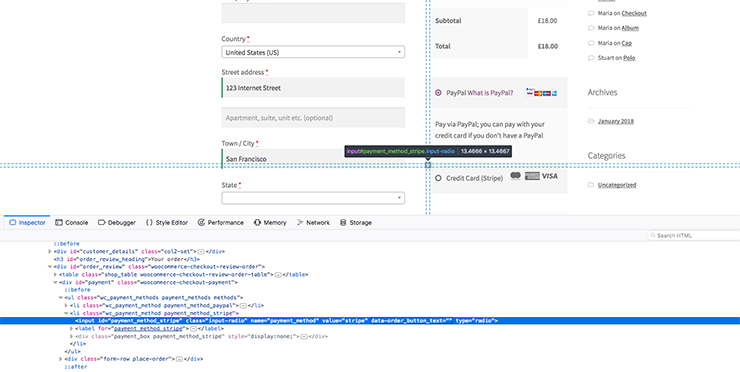740x372 pixels.
Task: Switch to the Memory tab
Action: (x=270, y=222)
